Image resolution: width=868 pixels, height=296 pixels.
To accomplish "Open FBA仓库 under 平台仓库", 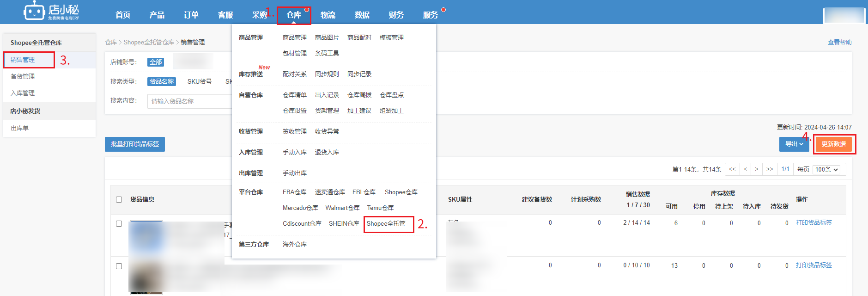I will (x=295, y=192).
